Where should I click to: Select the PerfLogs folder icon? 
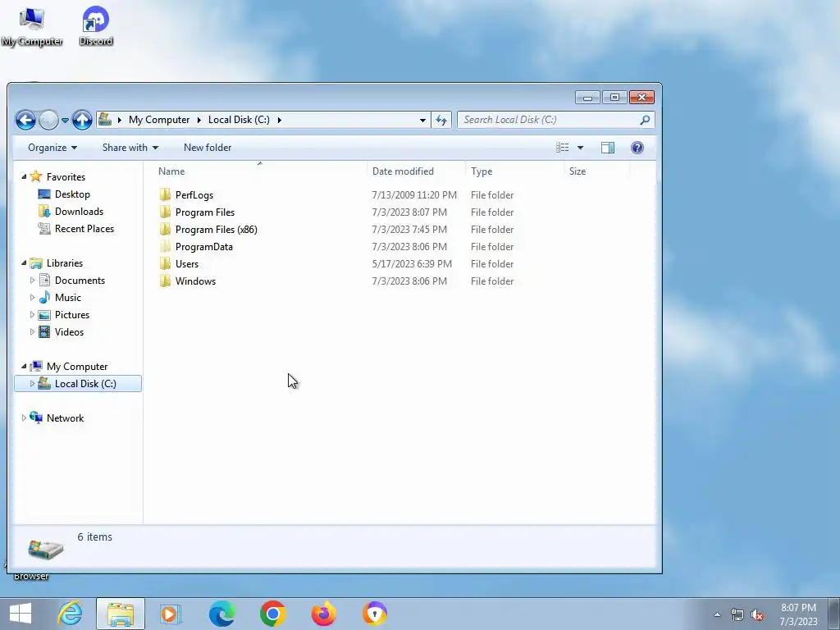pos(165,194)
